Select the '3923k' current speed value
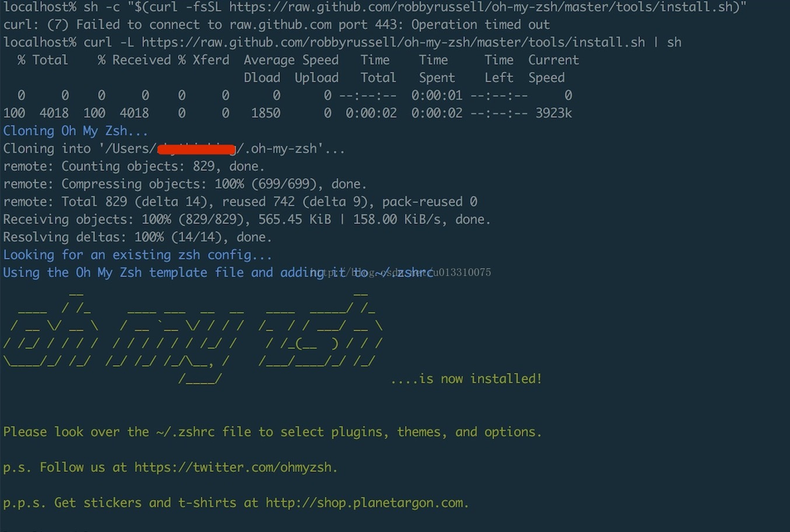790x532 pixels. pyautogui.click(x=554, y=113)
